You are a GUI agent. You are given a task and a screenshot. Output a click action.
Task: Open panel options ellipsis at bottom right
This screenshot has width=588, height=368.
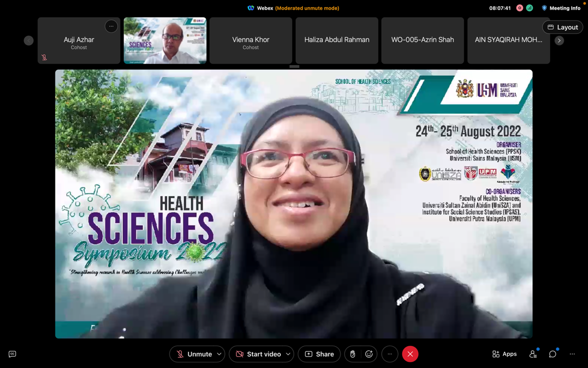572,354
